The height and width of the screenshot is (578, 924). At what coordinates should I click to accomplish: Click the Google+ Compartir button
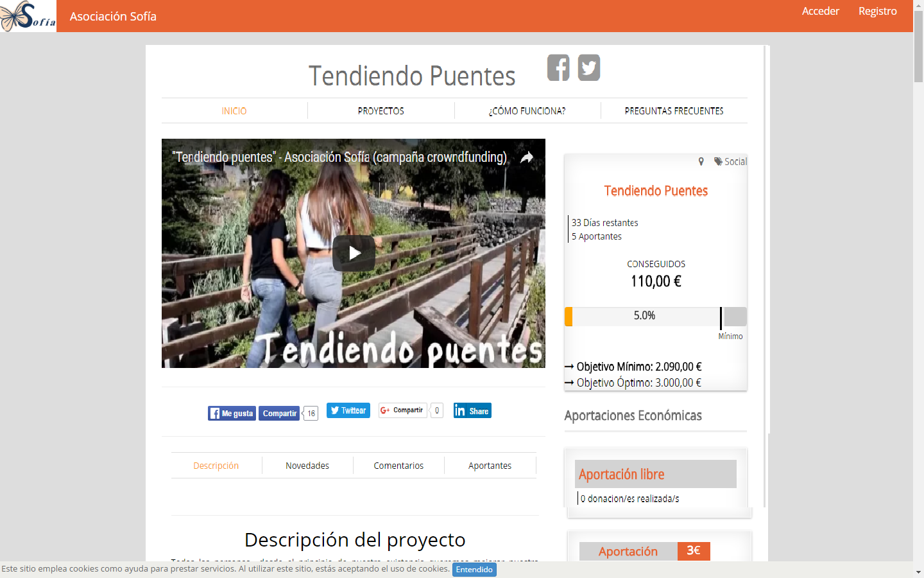[x=402, y=410]
